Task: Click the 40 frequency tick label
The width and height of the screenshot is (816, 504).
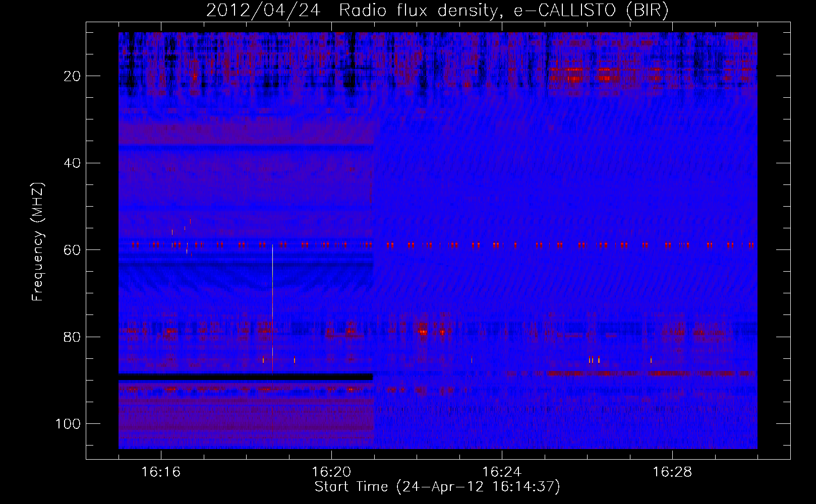Action: (73, 163)
